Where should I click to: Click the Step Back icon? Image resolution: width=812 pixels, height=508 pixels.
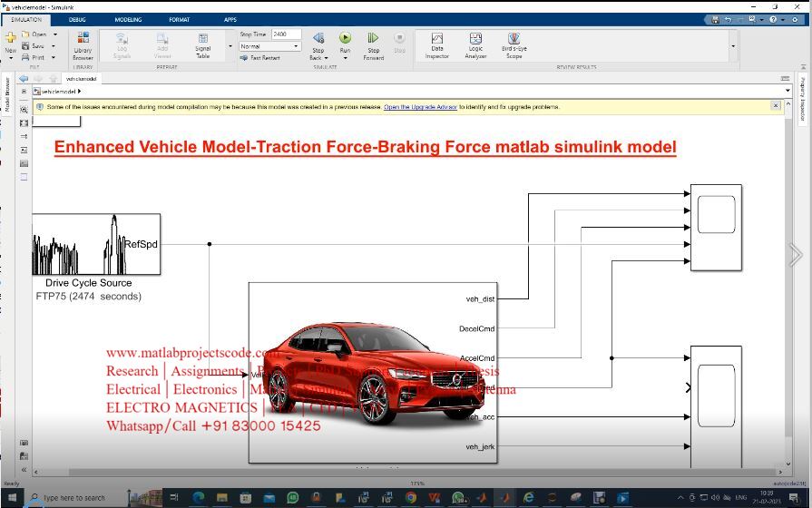click(x=318, y=39)
